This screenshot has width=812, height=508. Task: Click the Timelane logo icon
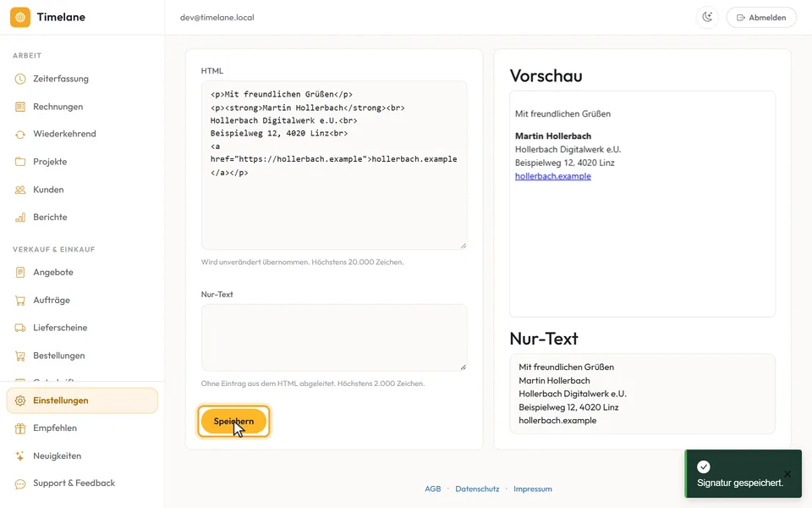[x=20, y=17]
